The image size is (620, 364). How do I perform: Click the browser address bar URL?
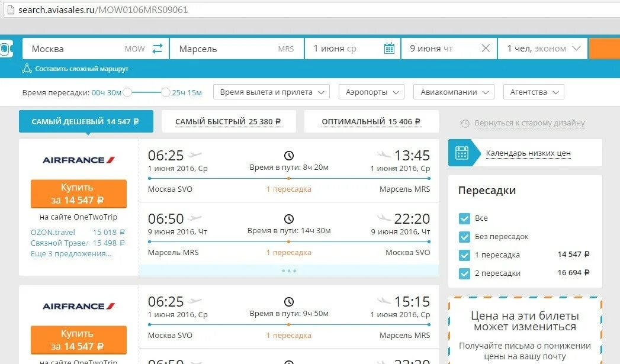tap(103, 10)
